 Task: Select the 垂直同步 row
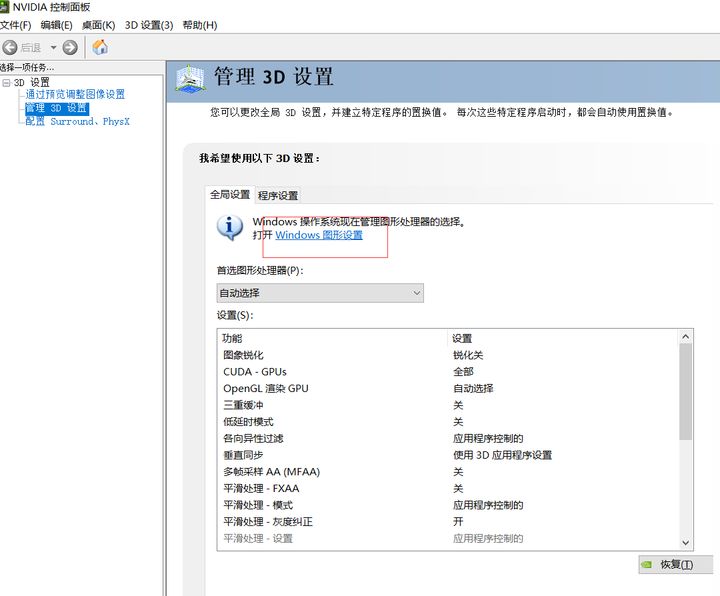click(x=448, y=455)
